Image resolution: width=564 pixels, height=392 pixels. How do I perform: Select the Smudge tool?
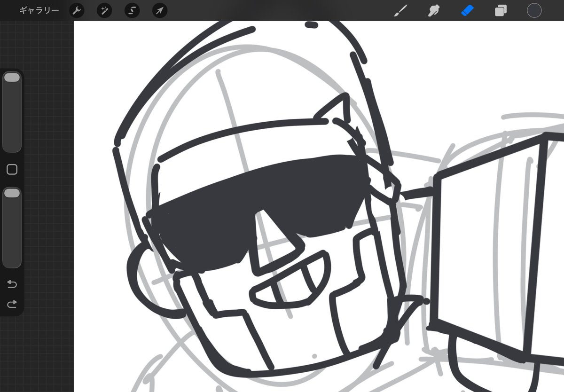point(434,10)
